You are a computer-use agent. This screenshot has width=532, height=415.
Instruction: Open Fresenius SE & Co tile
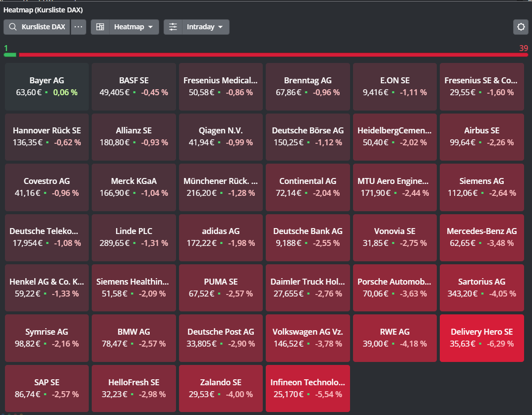(482, 87)
